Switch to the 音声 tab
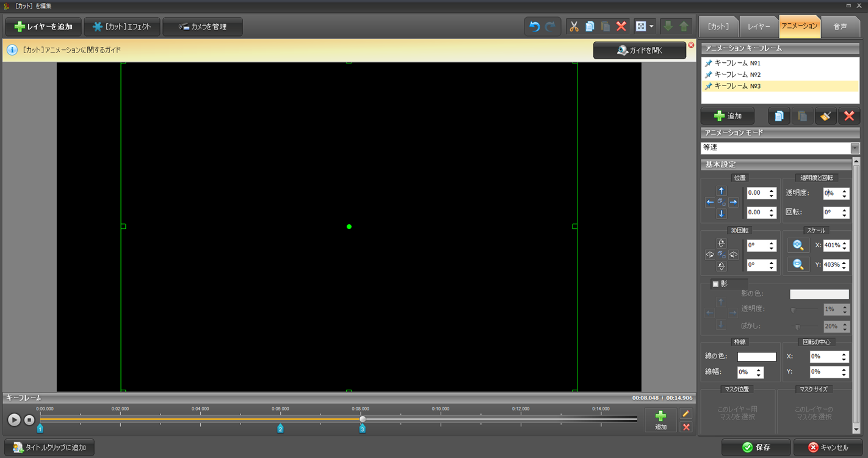This screenshot has width=868, height=458. coord(839,27)
